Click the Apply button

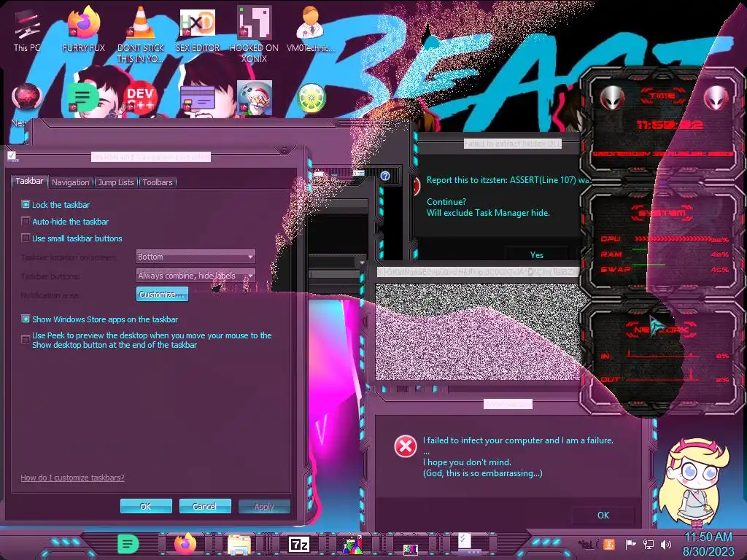click(x=264, y=506)
